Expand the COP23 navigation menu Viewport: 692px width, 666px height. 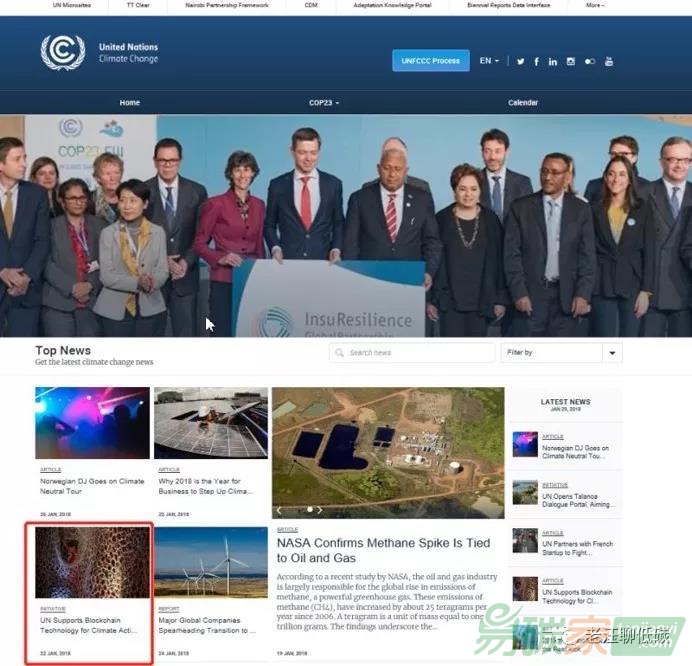[x=324, y=103]
